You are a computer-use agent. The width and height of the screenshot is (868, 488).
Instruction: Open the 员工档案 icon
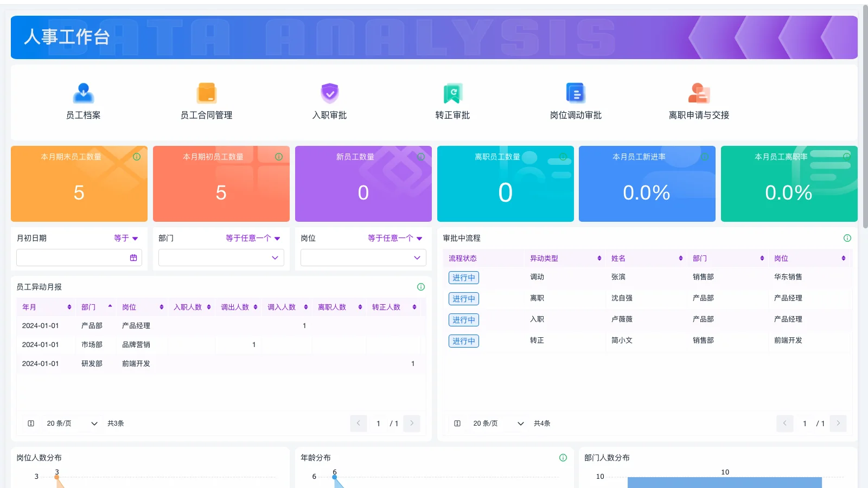coord(83,93)
